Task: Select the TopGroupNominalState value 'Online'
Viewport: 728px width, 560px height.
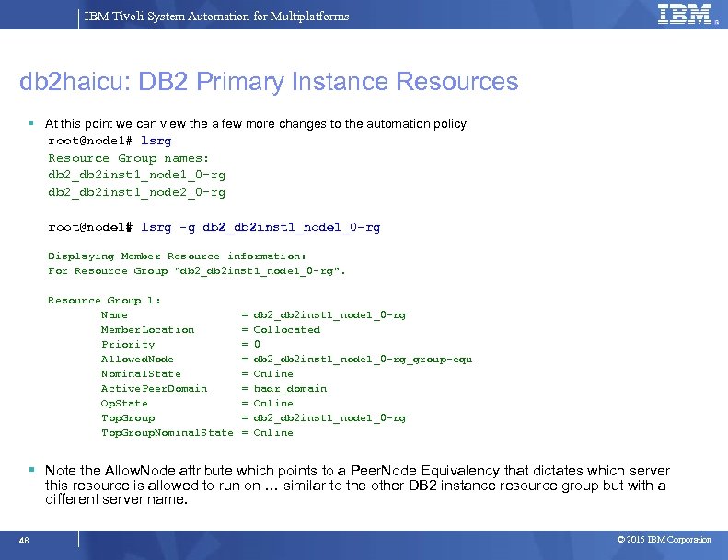Action: point(273,433)
